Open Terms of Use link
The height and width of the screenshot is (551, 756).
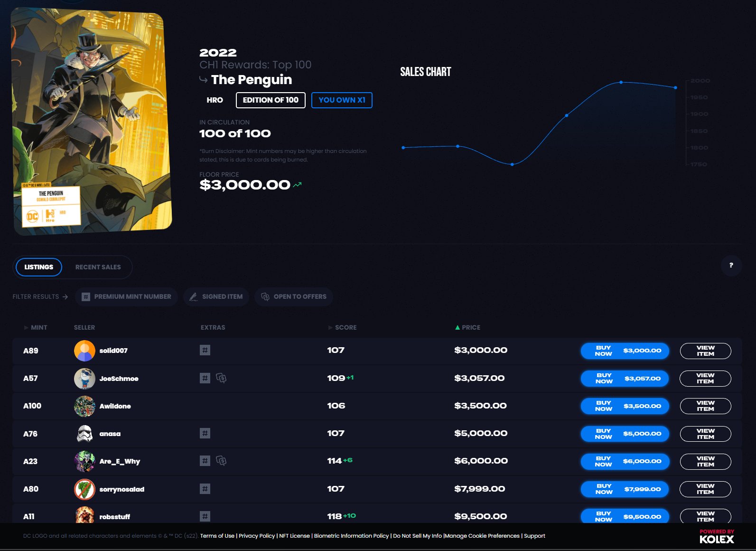pos(217,536)
